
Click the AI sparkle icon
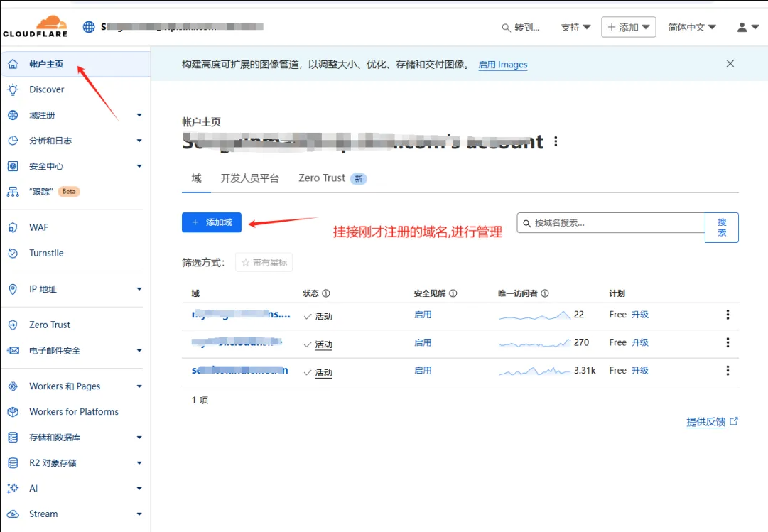coord(13,489)
